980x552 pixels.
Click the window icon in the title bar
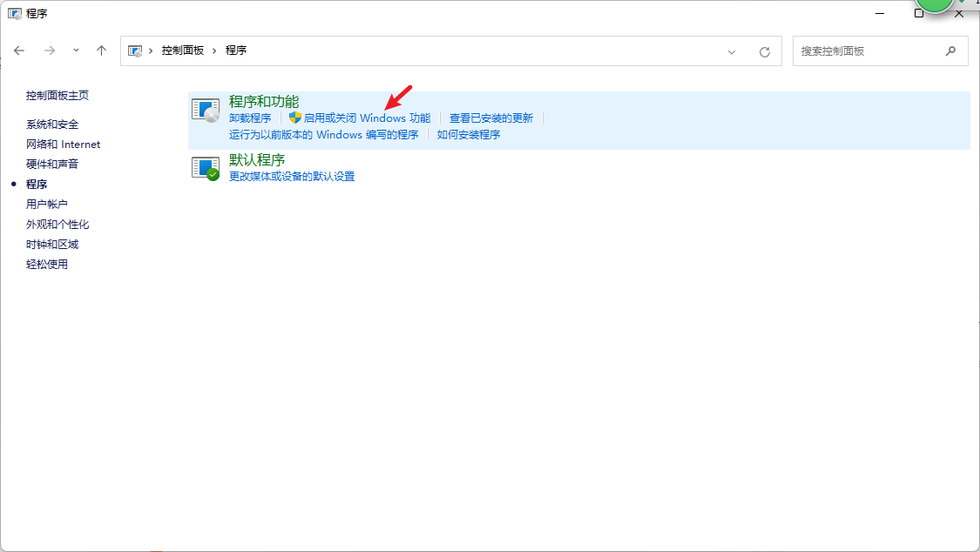[x=15, y=13]
